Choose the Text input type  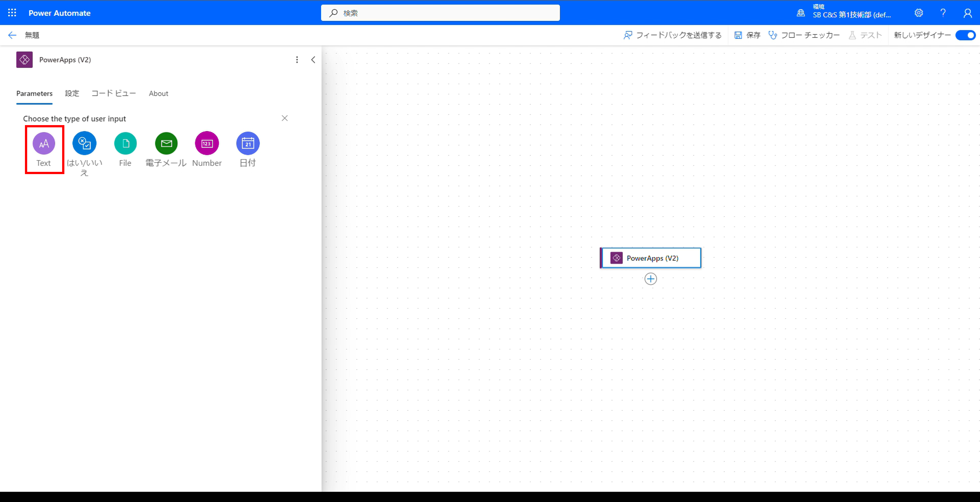[x=44, y=149]
